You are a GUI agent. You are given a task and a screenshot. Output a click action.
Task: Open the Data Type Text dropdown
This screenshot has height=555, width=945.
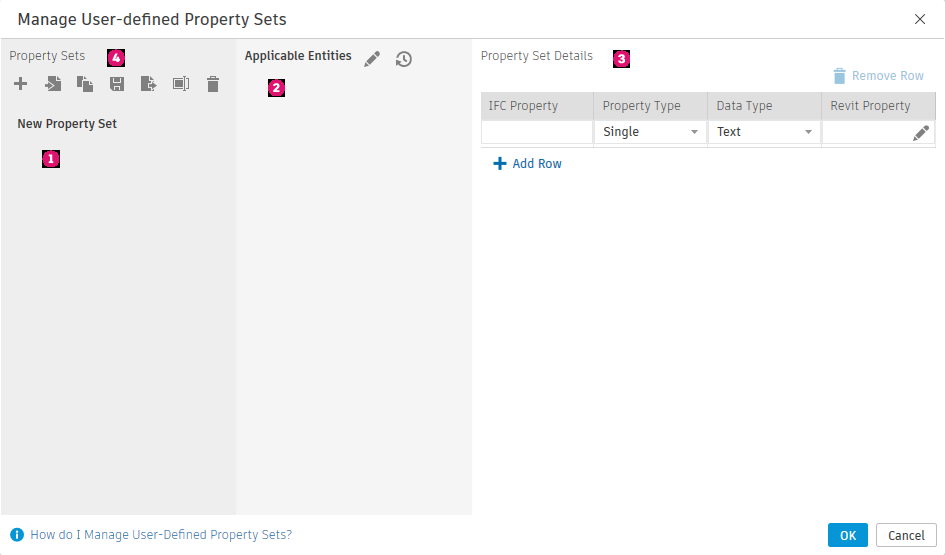click(764, 132)
